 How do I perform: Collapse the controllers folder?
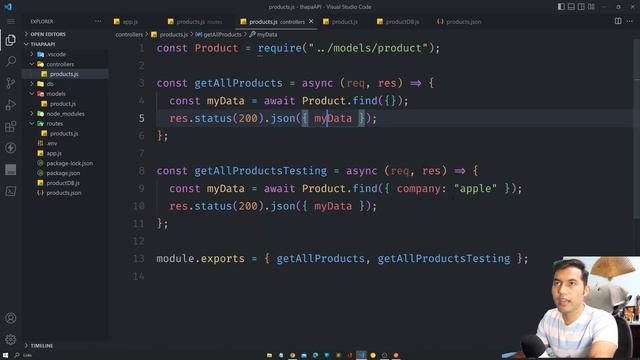point(60,64)
